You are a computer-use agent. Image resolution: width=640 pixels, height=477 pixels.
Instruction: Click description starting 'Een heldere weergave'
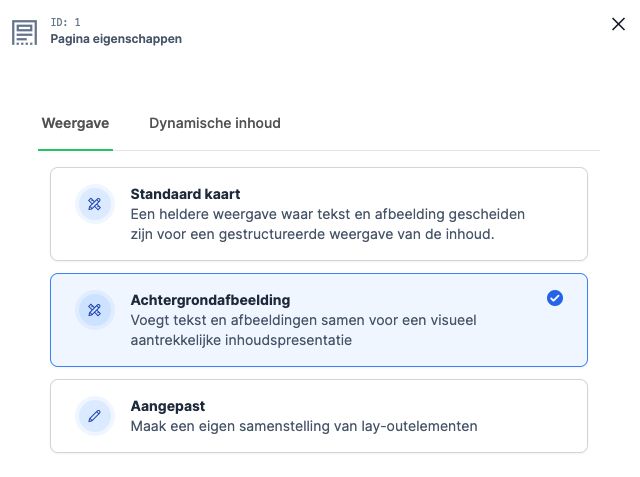click(328, 214)
